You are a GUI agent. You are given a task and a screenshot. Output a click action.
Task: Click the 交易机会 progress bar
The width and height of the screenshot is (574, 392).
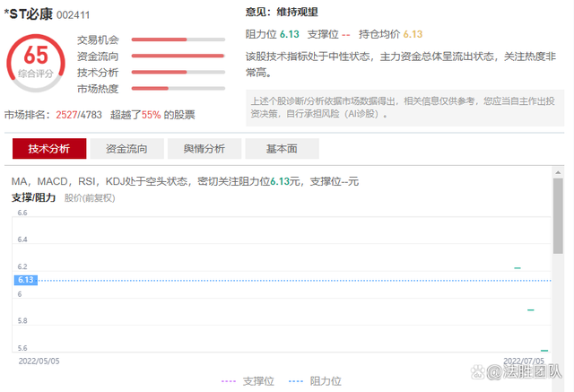(178, 39)
